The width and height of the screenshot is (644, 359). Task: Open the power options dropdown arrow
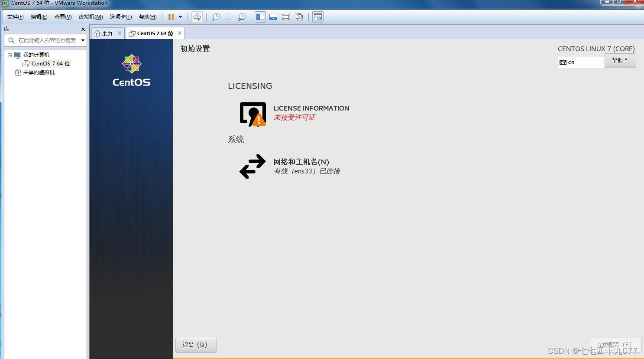coord(181,16)
